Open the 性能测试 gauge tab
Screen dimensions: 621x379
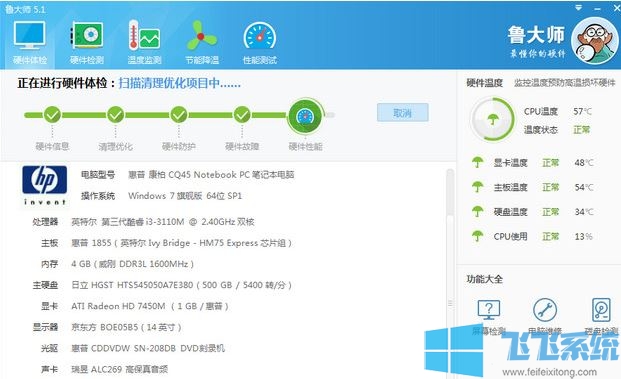point(259,43)
